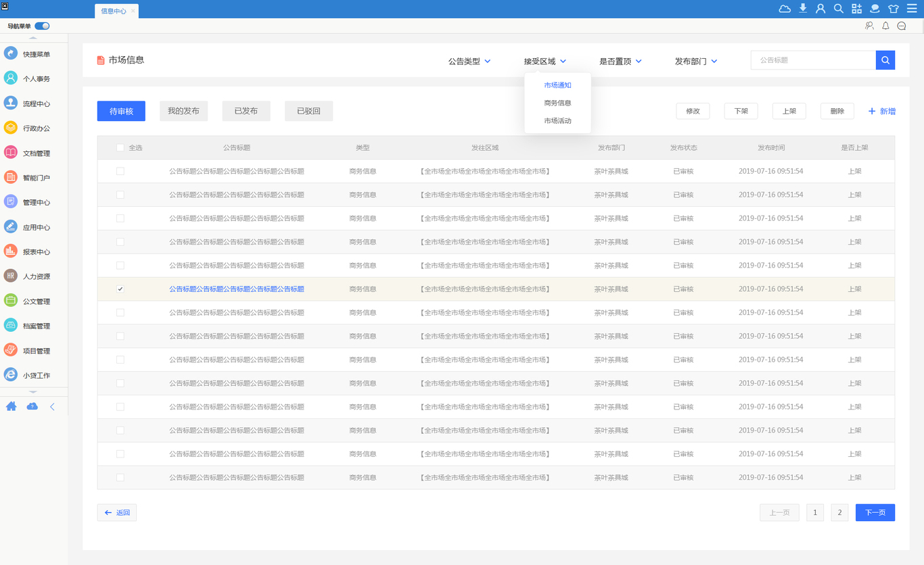Click the 上一页 previous page button
Viewport: 924px width, 565px height.
coord(779,512)
